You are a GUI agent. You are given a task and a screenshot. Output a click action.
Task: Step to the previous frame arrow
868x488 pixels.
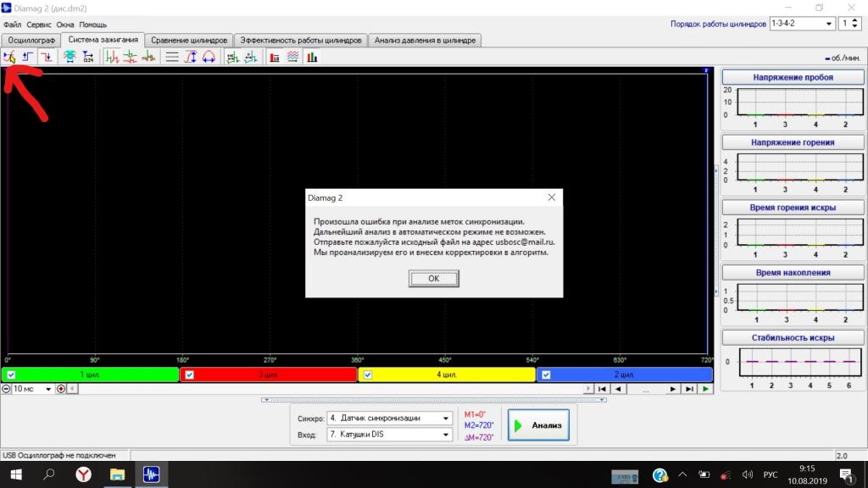click(x=618, y=389)
